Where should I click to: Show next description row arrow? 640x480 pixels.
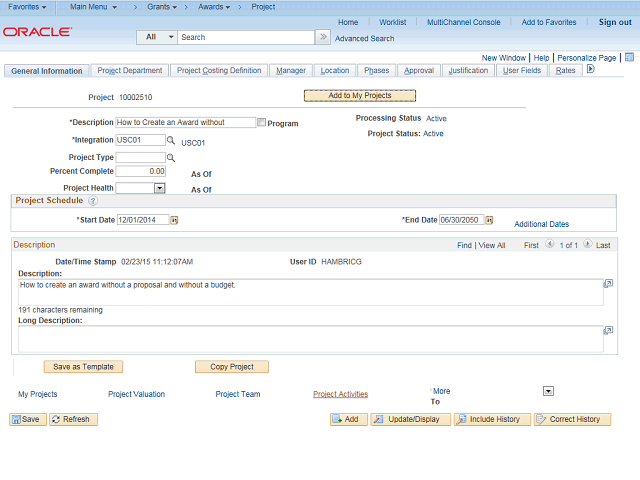(x=587, y=244)
